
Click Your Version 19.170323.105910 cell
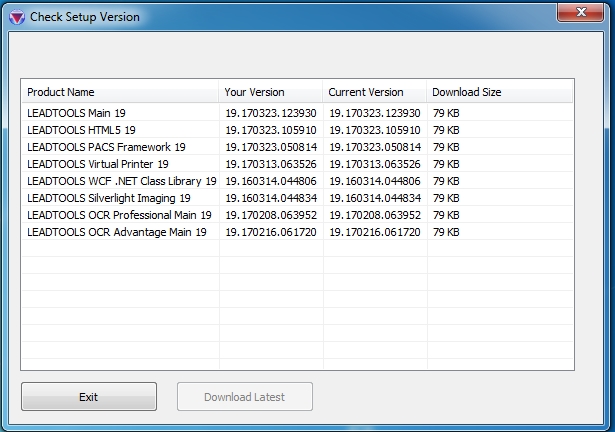[x=271, y=130]
